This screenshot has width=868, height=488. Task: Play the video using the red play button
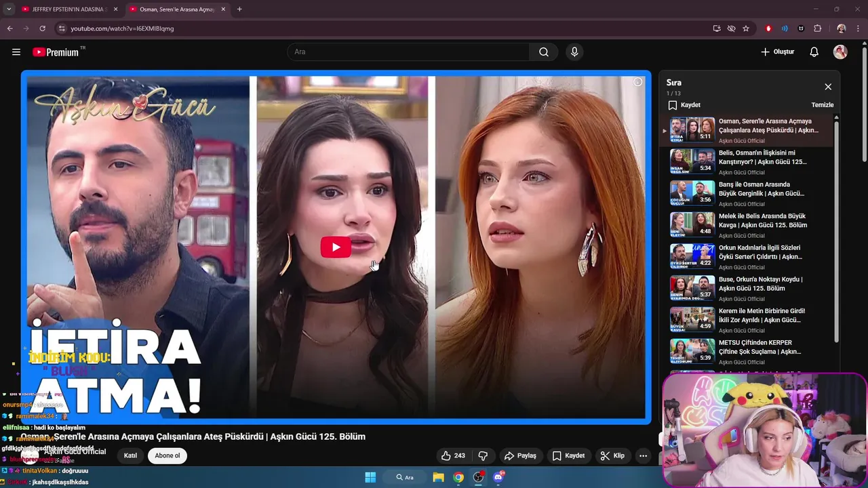pyautogui.click(x=336, y=247)
